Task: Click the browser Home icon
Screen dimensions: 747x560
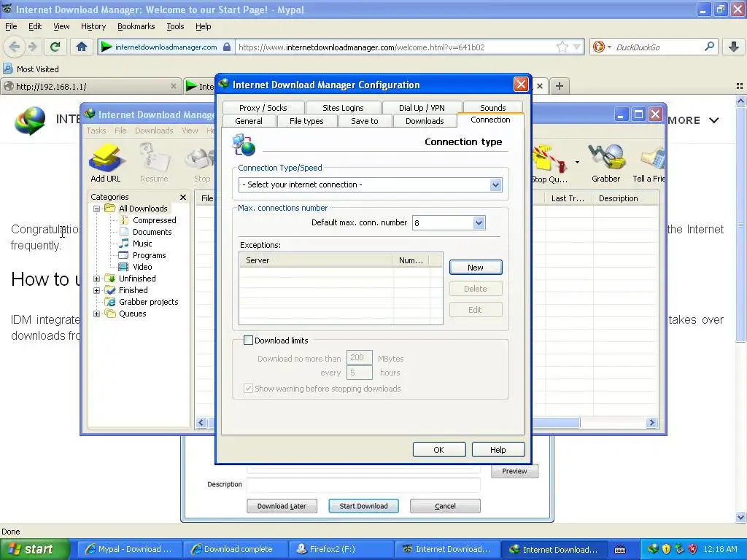Action: pyautogui.click(x=82, y=47)
